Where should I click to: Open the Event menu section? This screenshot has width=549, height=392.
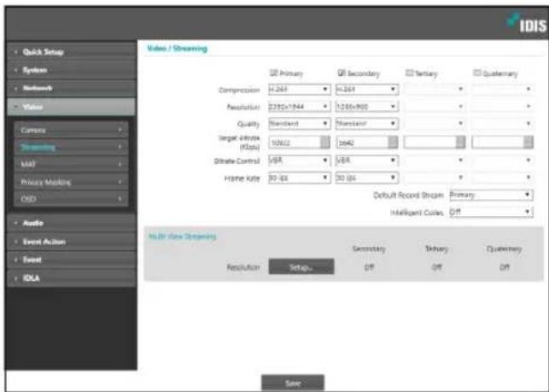72,260
